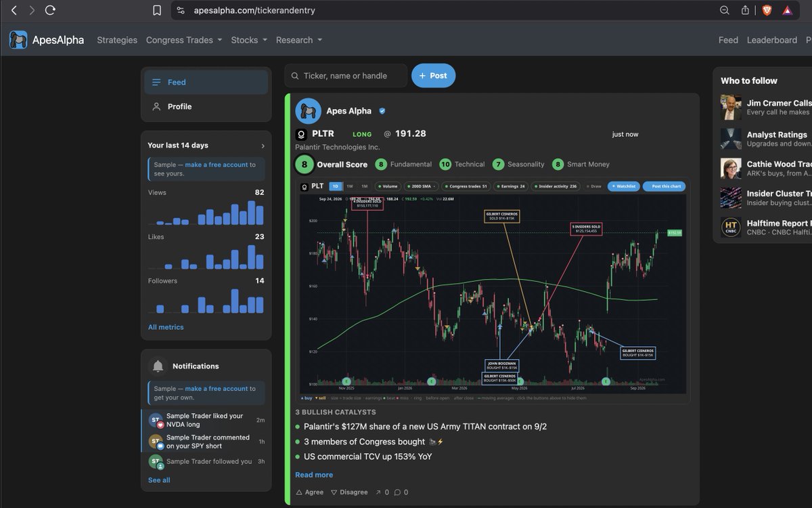Open the Stocks dropdown menu

[249, 40]
